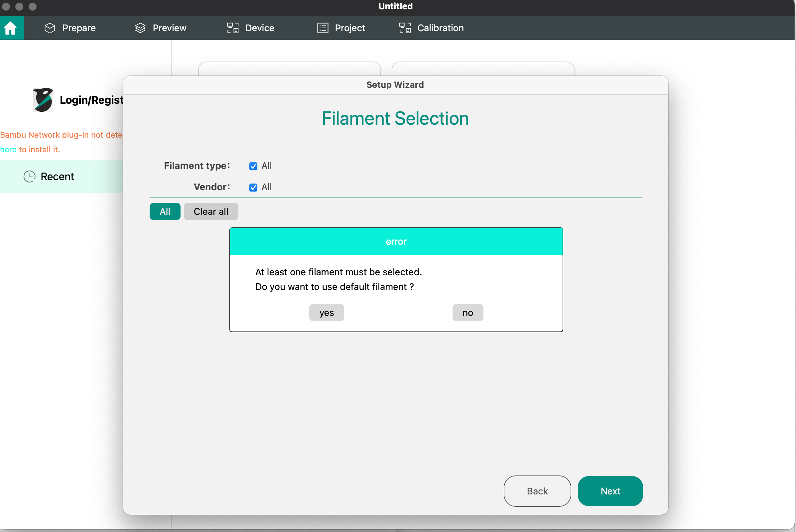Click the clock icon beside Recent
The image size is (796, 532).
point(29,177)
